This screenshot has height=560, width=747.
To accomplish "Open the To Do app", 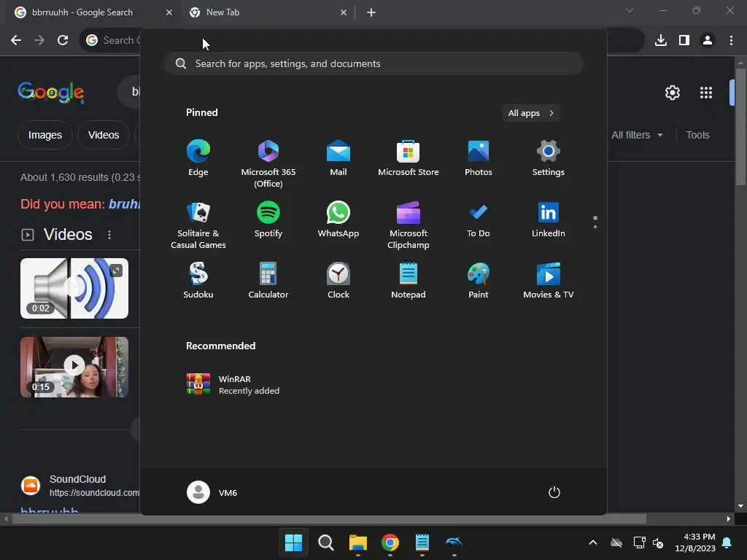I will 479,219.
